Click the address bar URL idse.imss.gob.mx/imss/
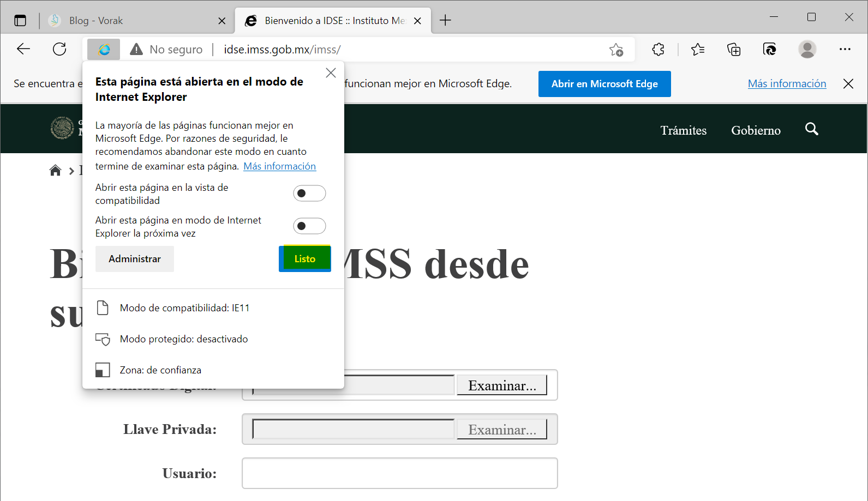The height and width of the screenshot is (501, 868). (x=282, y=50)
